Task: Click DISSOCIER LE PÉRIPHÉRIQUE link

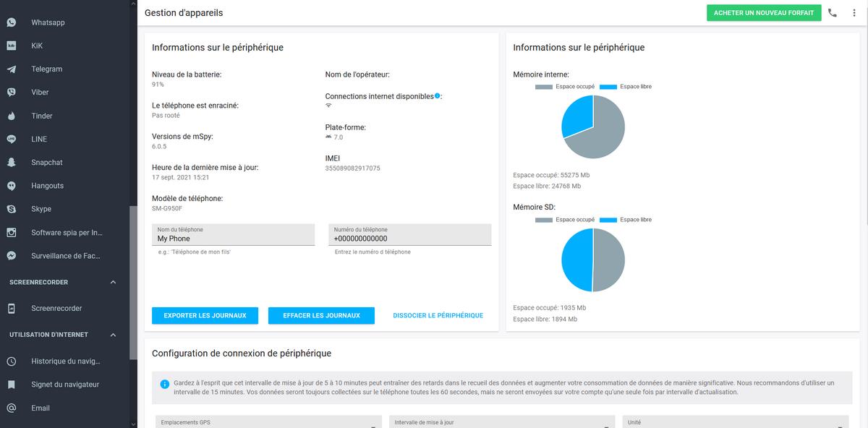Action: coord(438,315)
